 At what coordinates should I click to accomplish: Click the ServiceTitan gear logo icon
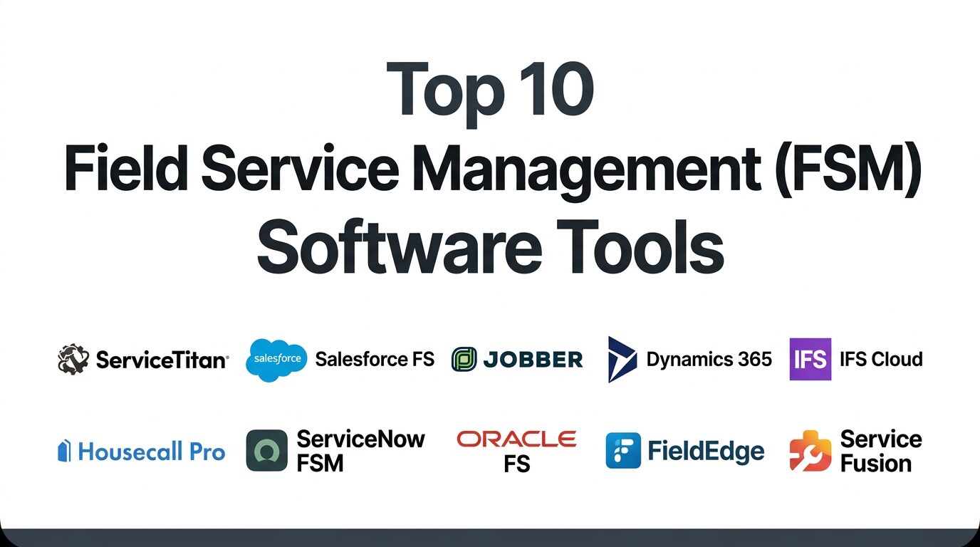[x=74, y=360]
